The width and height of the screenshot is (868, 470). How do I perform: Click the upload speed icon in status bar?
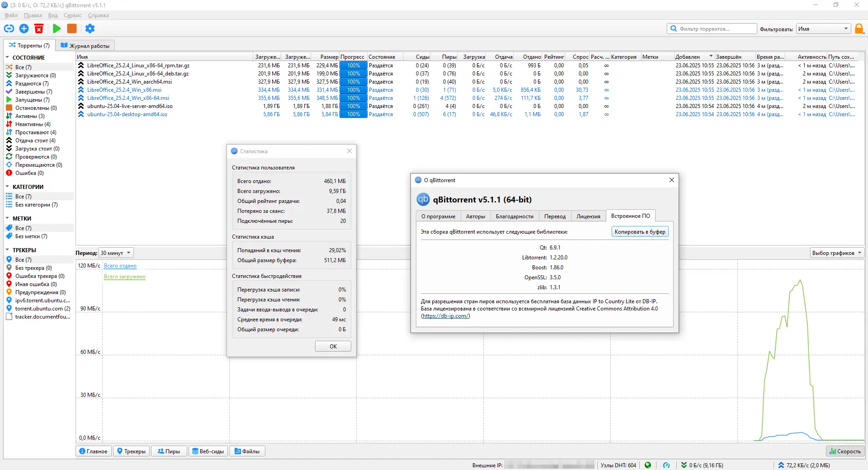click(x=781, y=465)
